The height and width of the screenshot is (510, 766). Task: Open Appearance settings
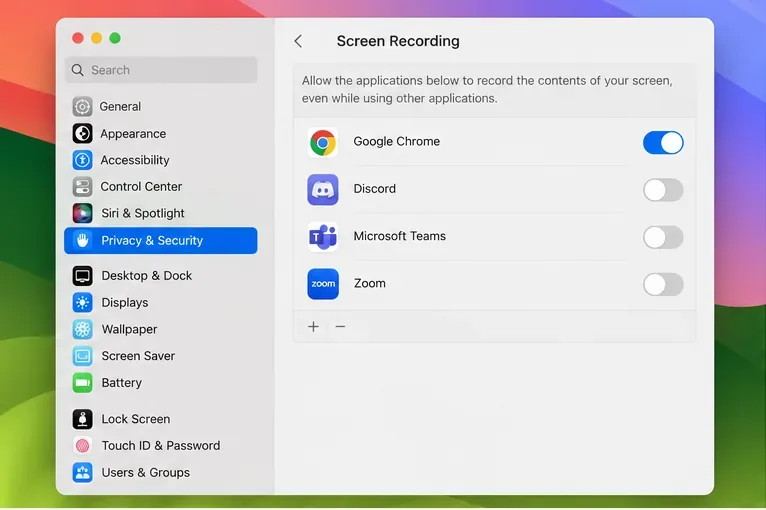161,133
